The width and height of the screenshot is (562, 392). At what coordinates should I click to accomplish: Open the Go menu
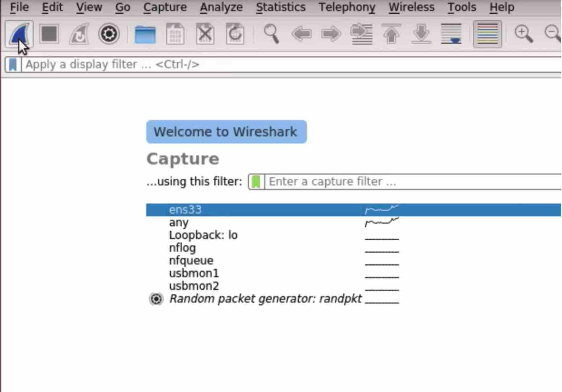click(123, 7)
